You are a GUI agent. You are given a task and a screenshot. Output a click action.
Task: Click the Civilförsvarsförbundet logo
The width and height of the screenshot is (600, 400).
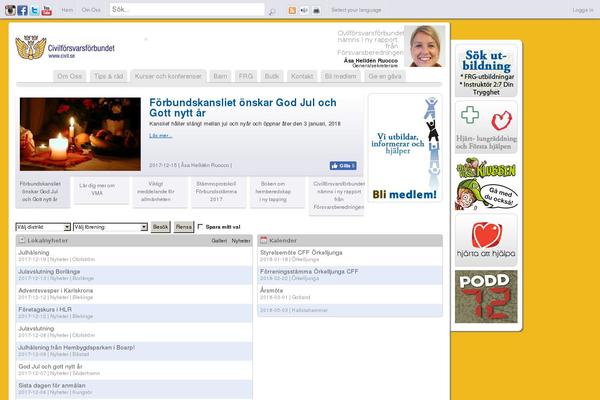65,48
